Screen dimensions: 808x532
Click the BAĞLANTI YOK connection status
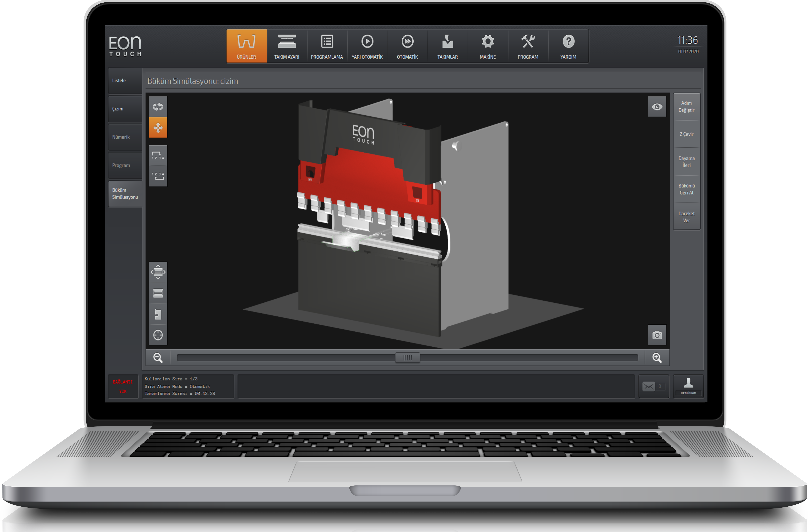coord(123,386)
